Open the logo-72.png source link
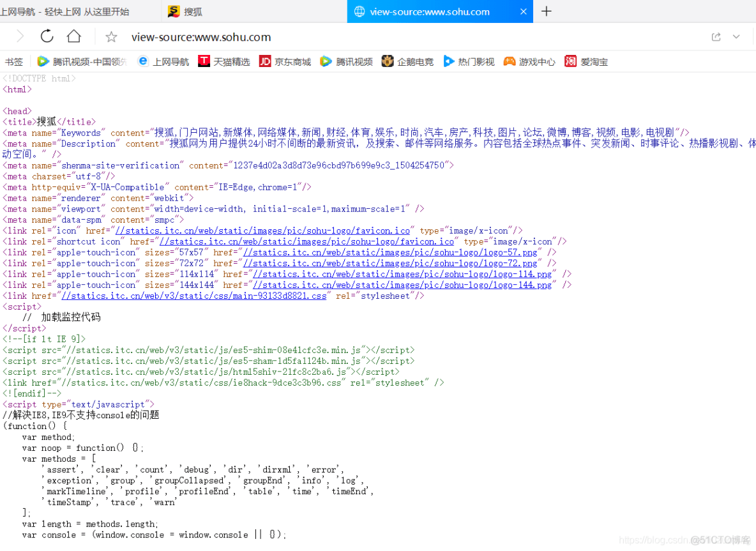 pyautogui.click(x=390, y=263)
